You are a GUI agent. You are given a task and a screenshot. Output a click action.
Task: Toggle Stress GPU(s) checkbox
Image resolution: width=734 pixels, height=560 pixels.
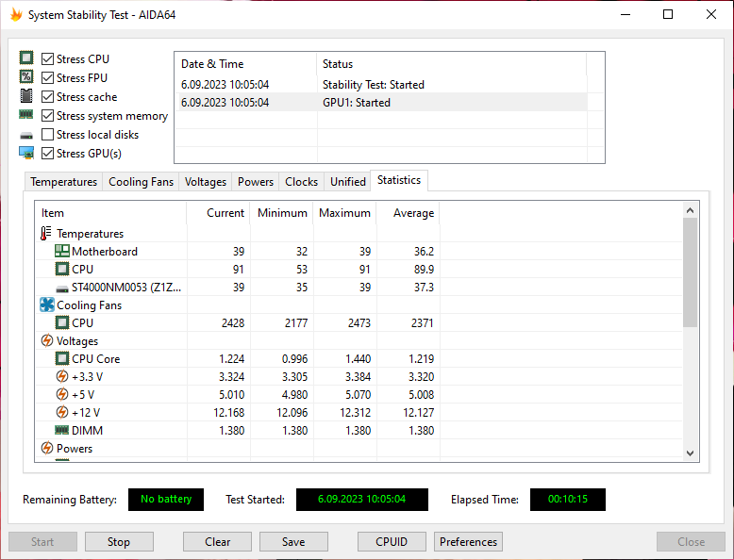point(47,154)
